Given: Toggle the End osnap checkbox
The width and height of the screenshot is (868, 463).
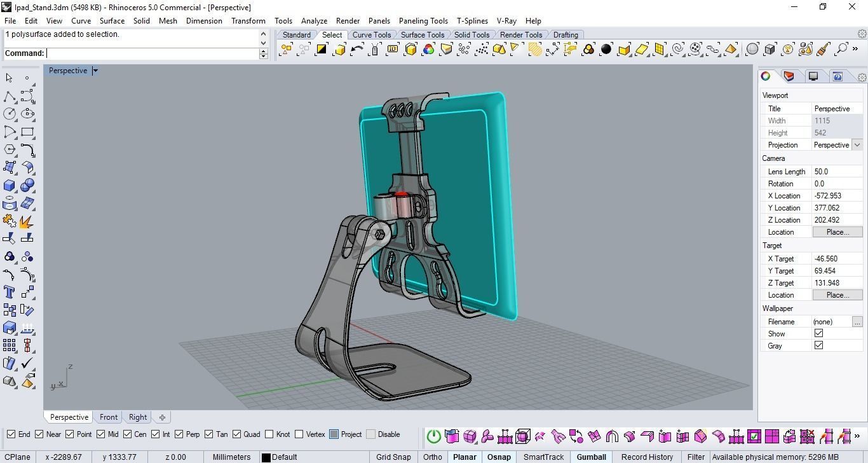Looking at the screenshot, I should click(x=11, y=434).
